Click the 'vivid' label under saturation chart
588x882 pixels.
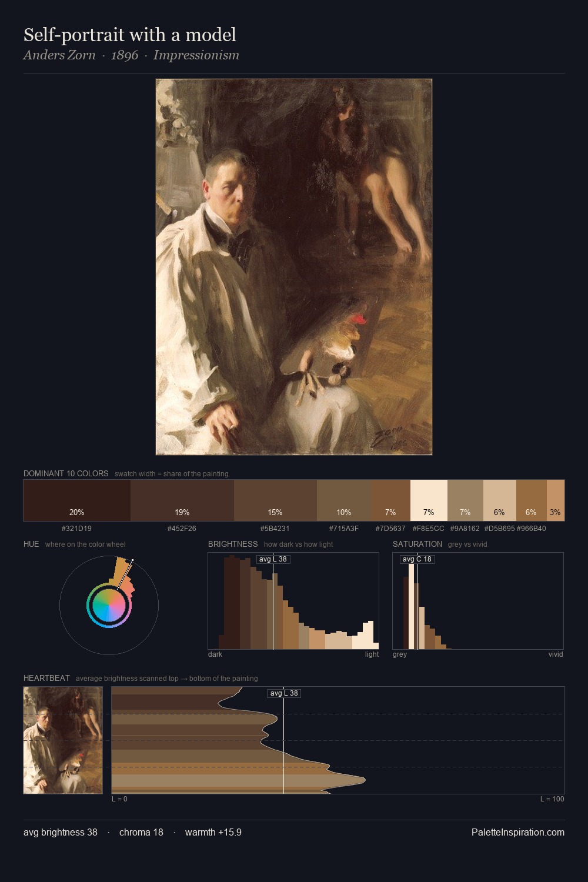pyautogui.click(x=556, y=654)
